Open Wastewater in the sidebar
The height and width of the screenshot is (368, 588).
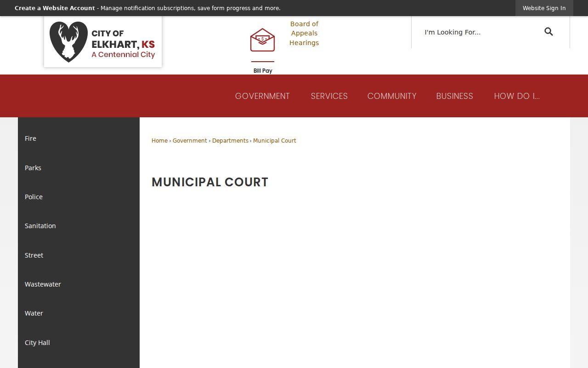tap(79, 284)
